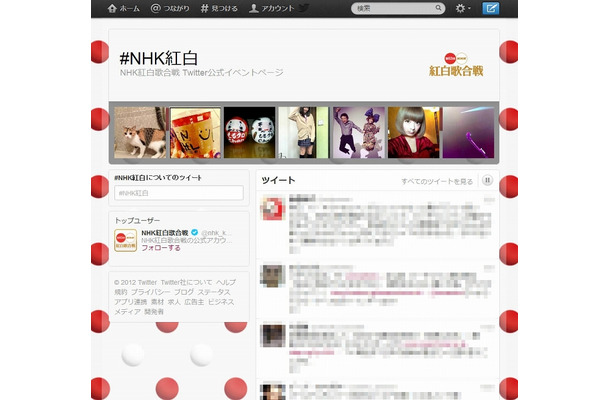Open NHK紅白歌合戦 top user avatar
610x400 pixels.
click(125, 240)
